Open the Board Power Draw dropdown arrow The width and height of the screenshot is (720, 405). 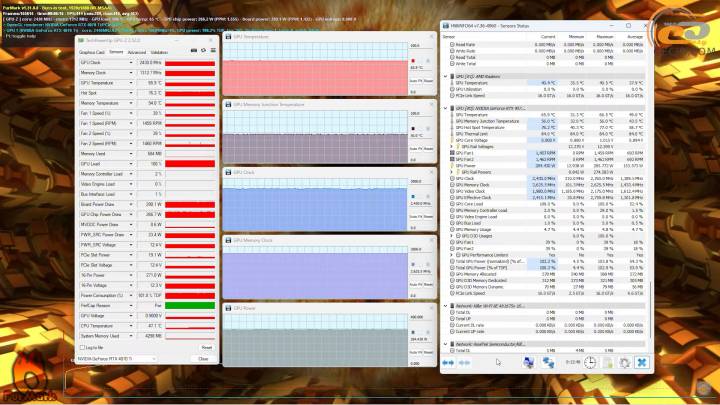point(131,204)
